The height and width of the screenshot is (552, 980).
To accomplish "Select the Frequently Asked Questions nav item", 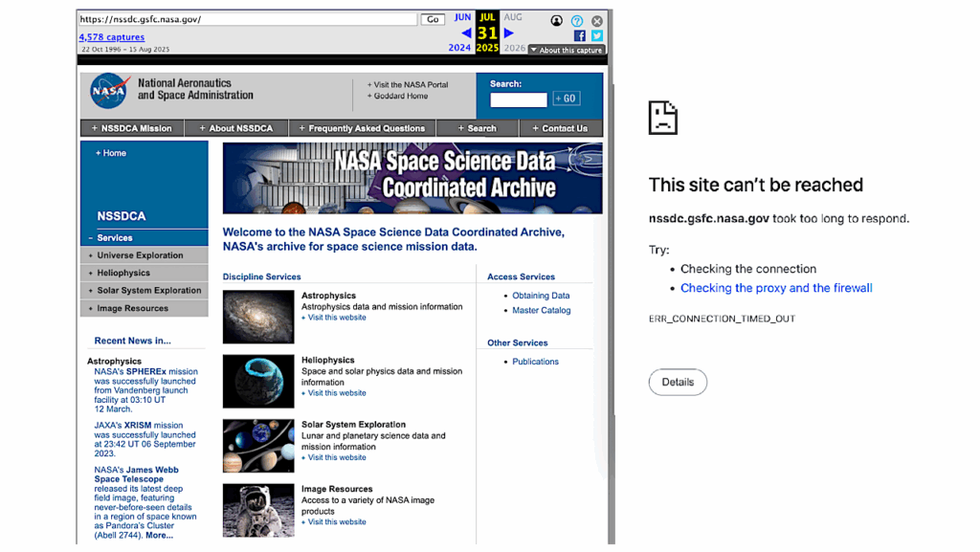I will tap(360, 127).
